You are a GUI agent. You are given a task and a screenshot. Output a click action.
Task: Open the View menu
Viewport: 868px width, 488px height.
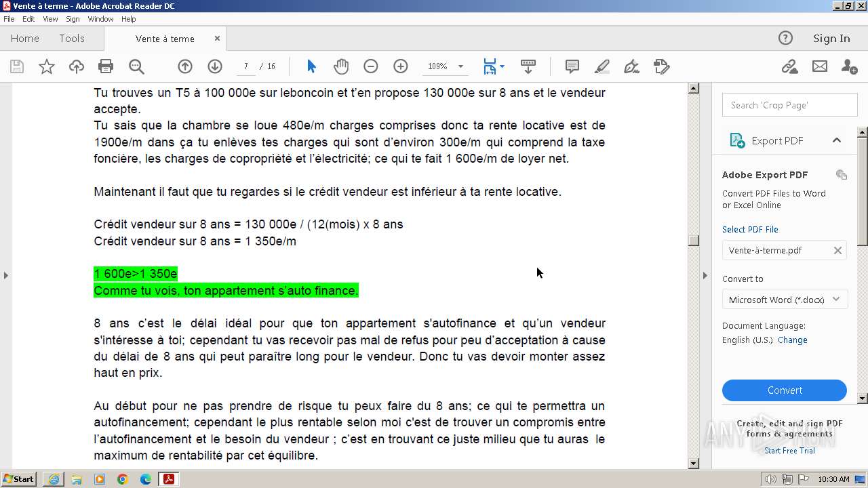50,19
